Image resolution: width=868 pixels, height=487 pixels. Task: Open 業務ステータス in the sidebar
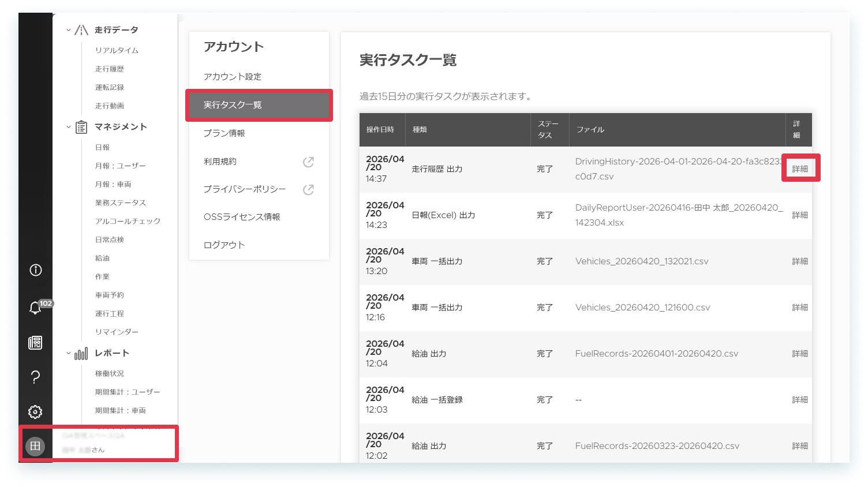(x=121, y=203)
